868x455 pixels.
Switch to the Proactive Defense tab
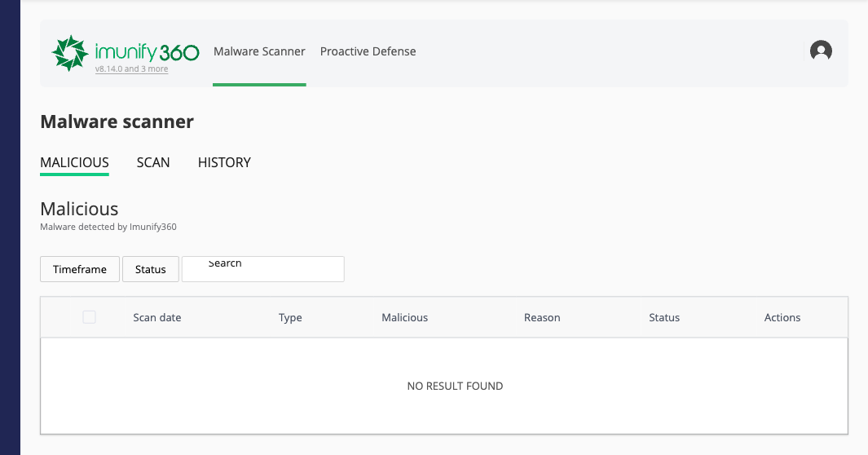point(368,51)
